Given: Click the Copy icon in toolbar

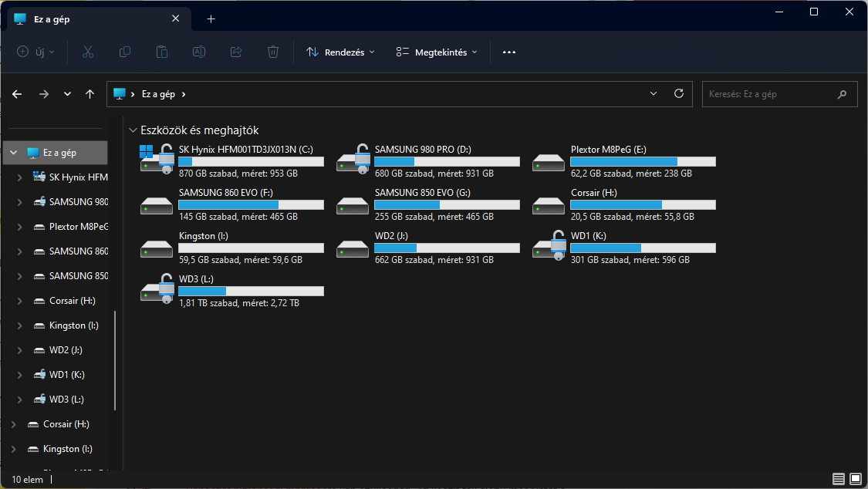Looking at the screenshot, I should [124, 52].
